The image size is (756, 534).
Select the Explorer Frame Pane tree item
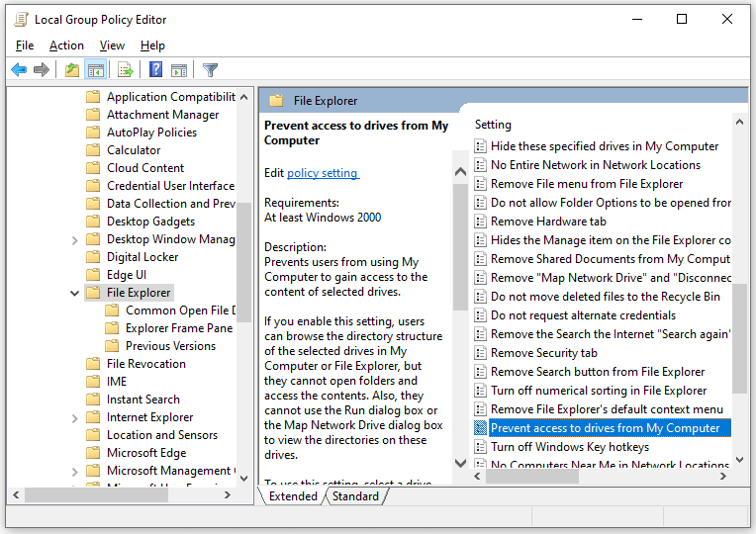[179, 328]
